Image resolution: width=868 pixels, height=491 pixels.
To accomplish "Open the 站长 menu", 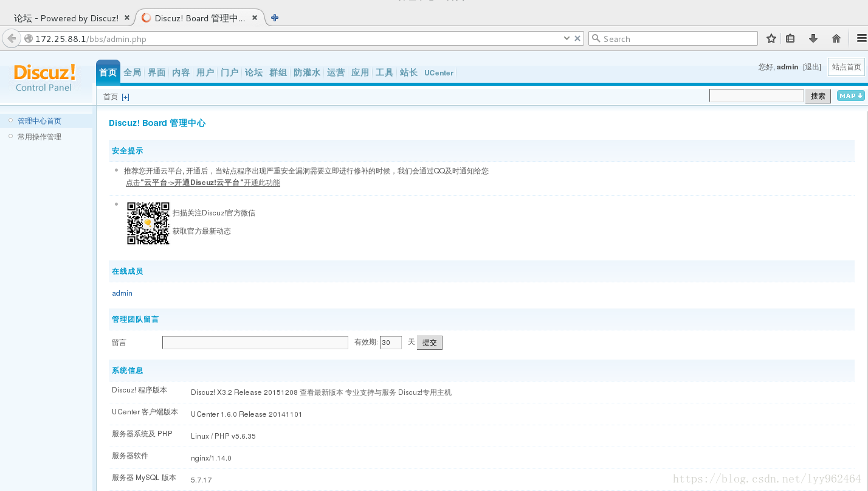I will [x=409, y=72].
